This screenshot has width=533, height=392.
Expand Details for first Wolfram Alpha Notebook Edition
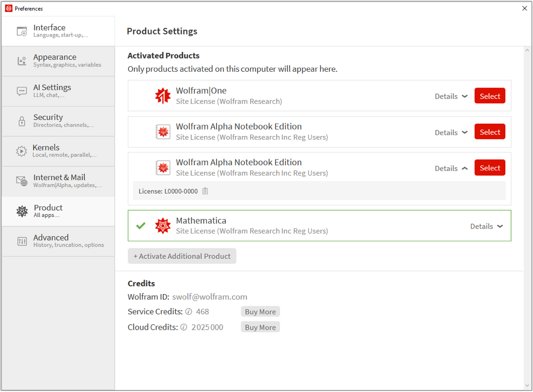tap(451, 133)
